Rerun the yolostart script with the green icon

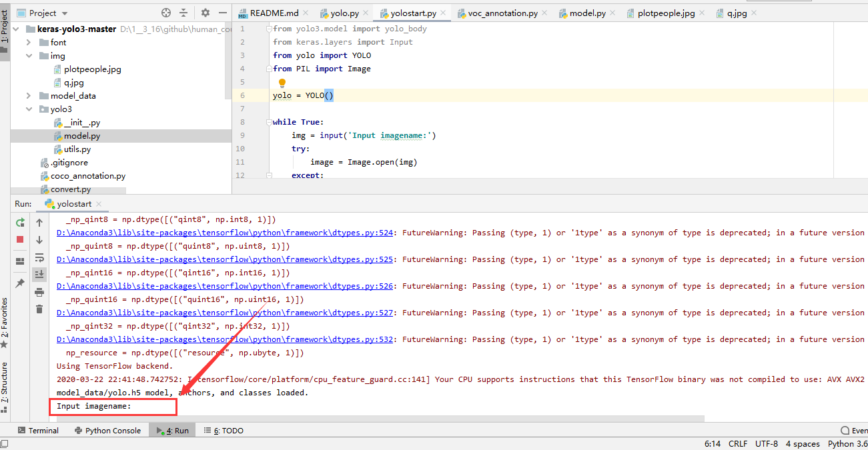[20, 223]
